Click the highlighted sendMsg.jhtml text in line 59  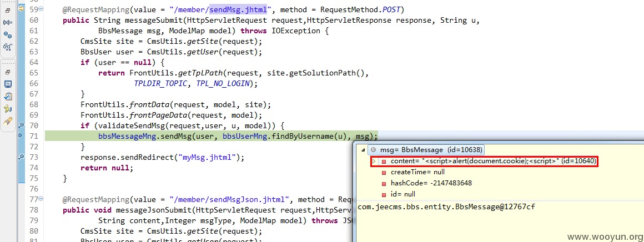239,9
